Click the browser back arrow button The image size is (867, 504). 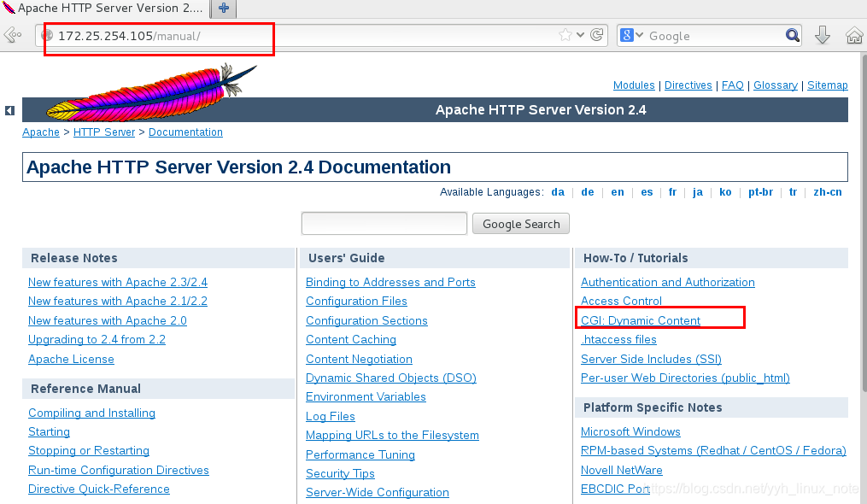tap(12, 35)
